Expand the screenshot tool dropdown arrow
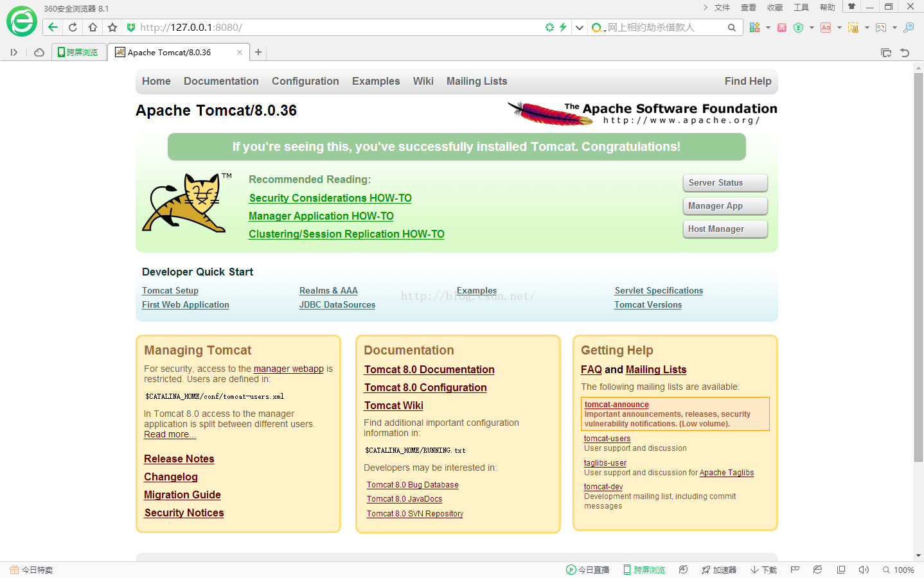This screenshot has width=924, height=578. click(x=867, y=28)
